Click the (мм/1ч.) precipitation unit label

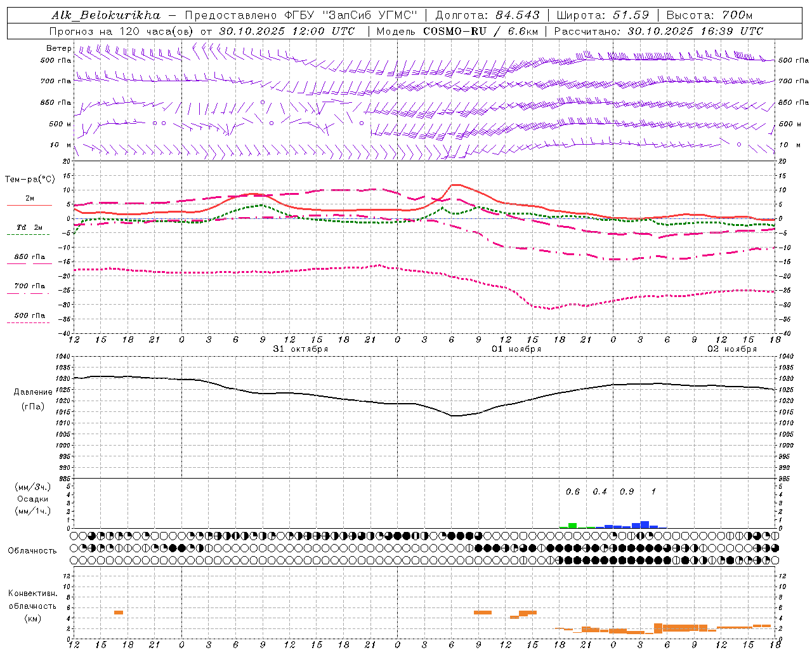(32, 511)
